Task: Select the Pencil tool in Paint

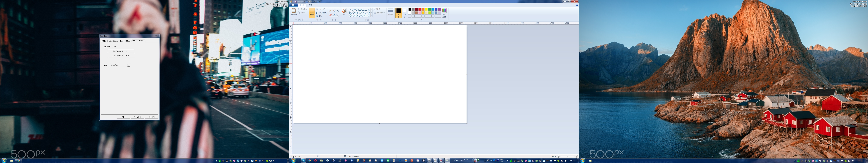Action: tap(331, 11)
